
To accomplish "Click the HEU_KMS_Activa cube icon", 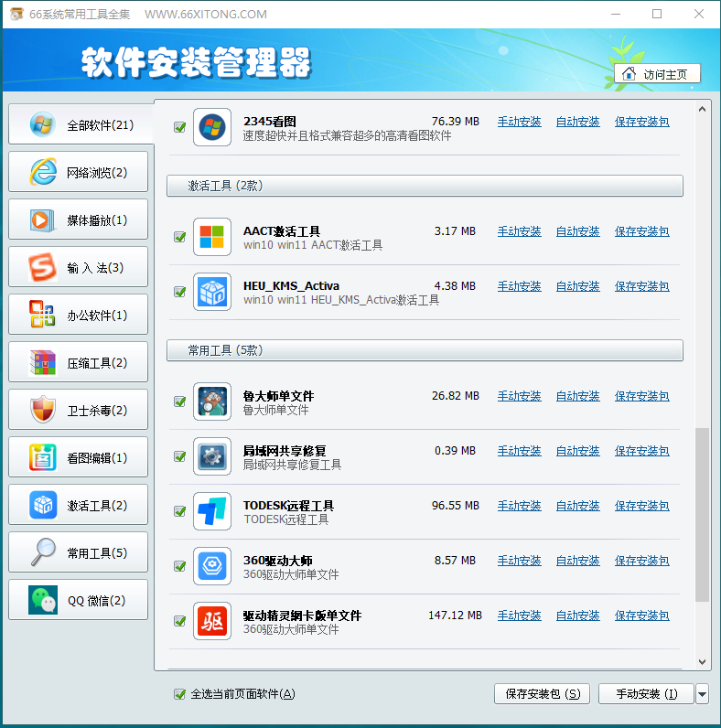I will 212,292.
